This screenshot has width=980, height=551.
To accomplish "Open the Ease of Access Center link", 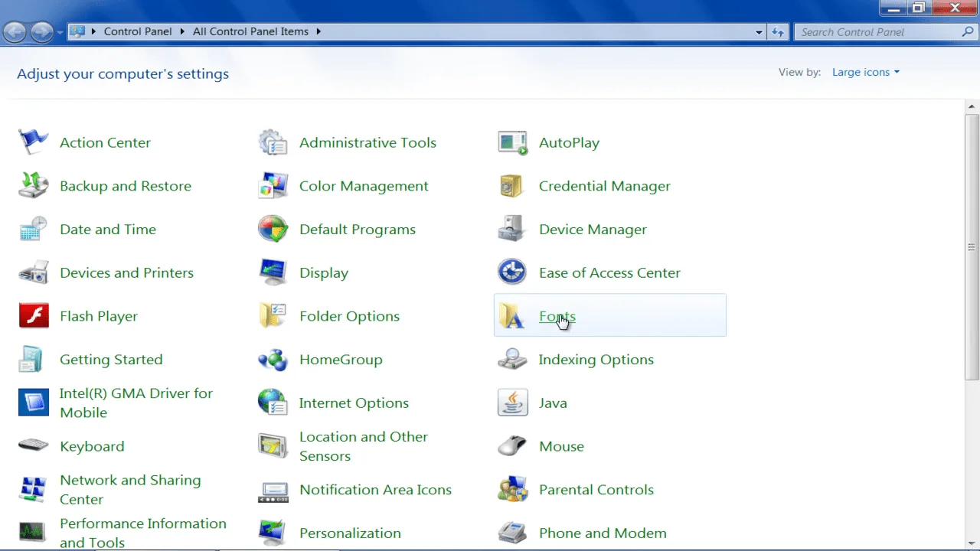I will click(609, 272).
